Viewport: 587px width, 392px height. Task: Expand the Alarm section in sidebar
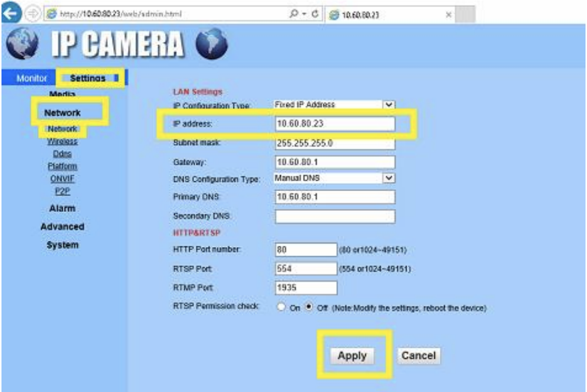(62, 208)
